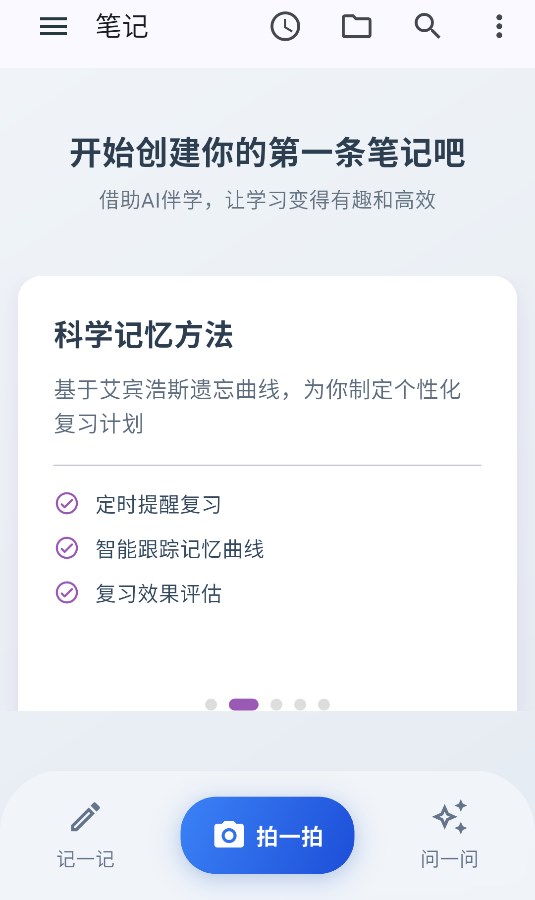Open history via the clock icon
Image resolution: width=535 pixels, height=900 pixels.
(x=285, y=26)
